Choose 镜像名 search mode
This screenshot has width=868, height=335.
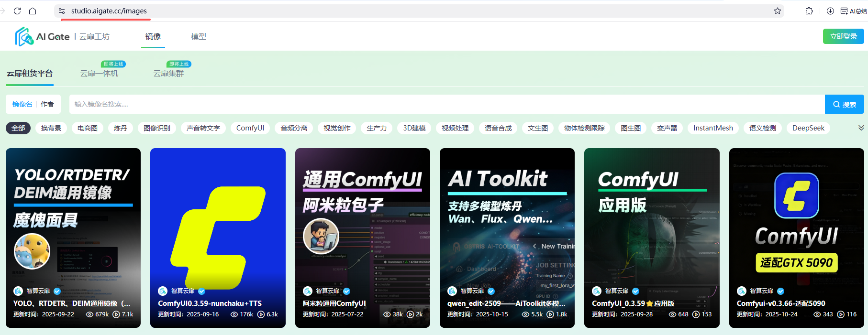(22, 104)
